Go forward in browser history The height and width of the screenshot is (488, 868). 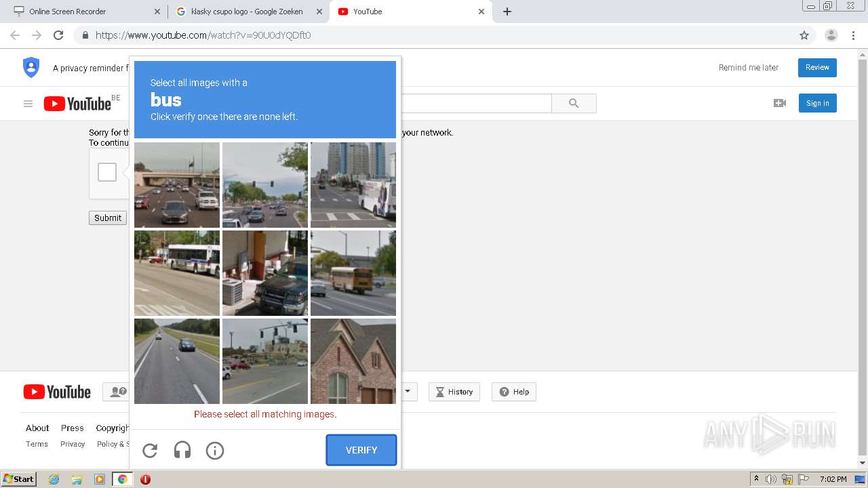pyautogui.click(x=37, y=35)
